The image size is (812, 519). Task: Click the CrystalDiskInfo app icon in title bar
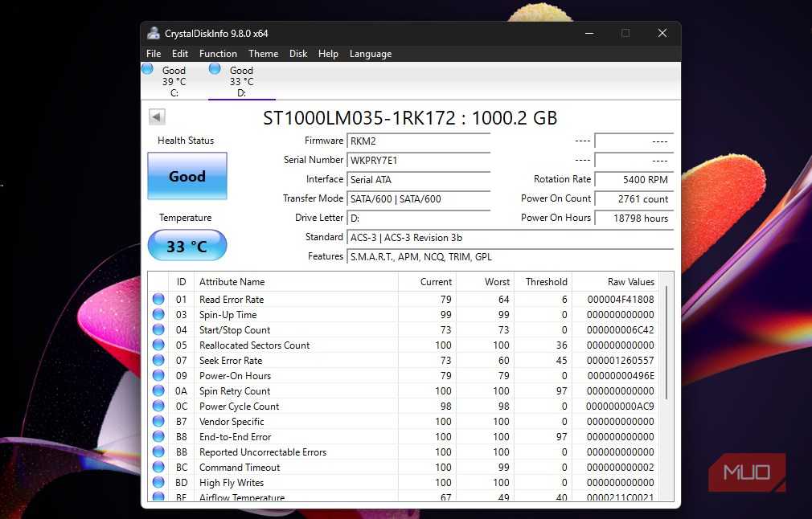coord(154,33)
